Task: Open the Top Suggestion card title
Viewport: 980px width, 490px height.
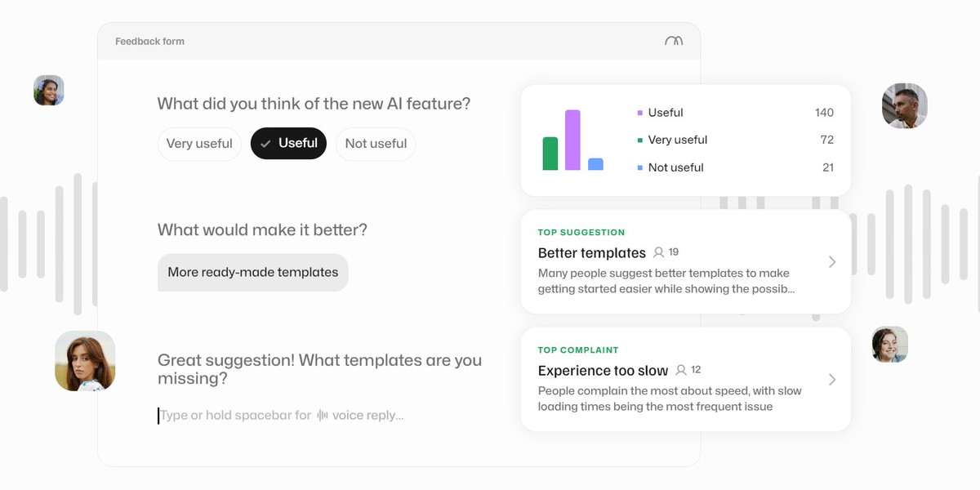Action: click(x=591, y=253)
